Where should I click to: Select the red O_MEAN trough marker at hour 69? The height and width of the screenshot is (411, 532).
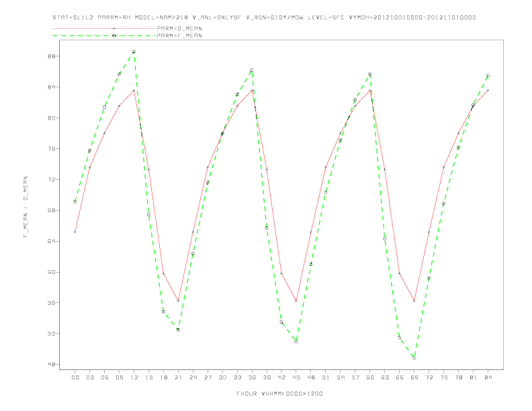pos(414,301)
